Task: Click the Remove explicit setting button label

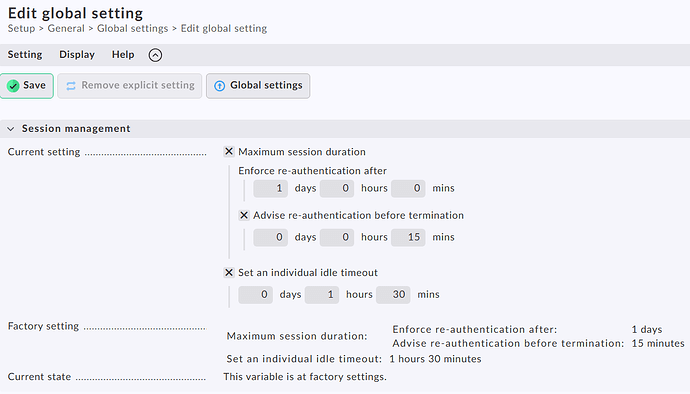Action: coord(138,85)
